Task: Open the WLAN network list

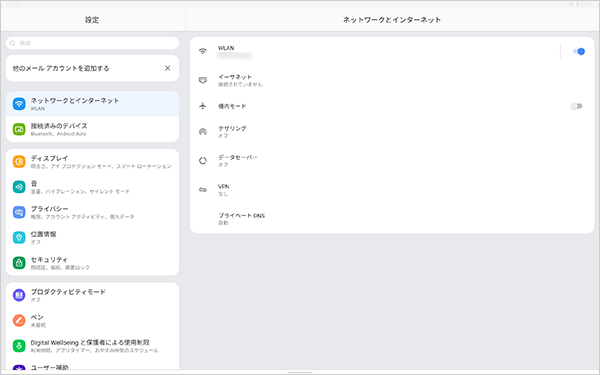Action: (x=375, y=51)
